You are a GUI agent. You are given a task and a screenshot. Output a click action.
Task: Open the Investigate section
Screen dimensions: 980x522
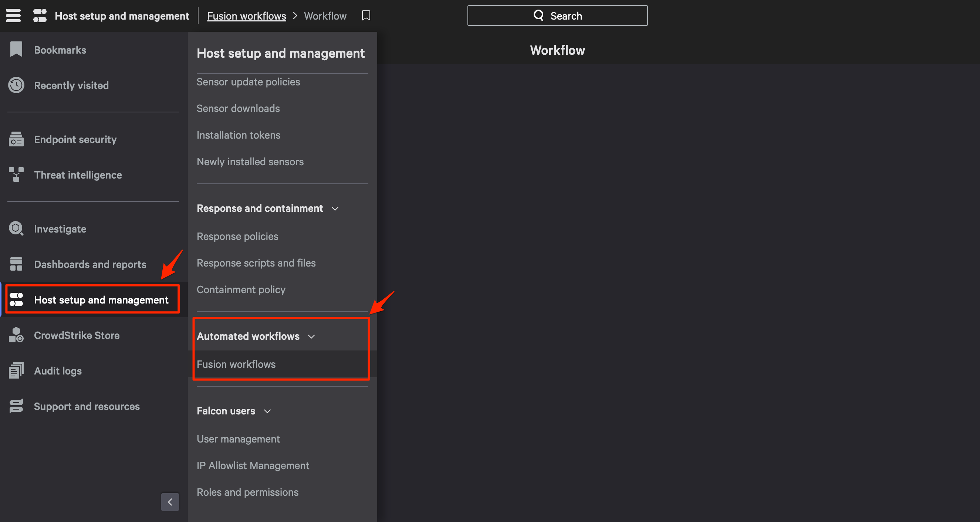click(x=60, y=229)
